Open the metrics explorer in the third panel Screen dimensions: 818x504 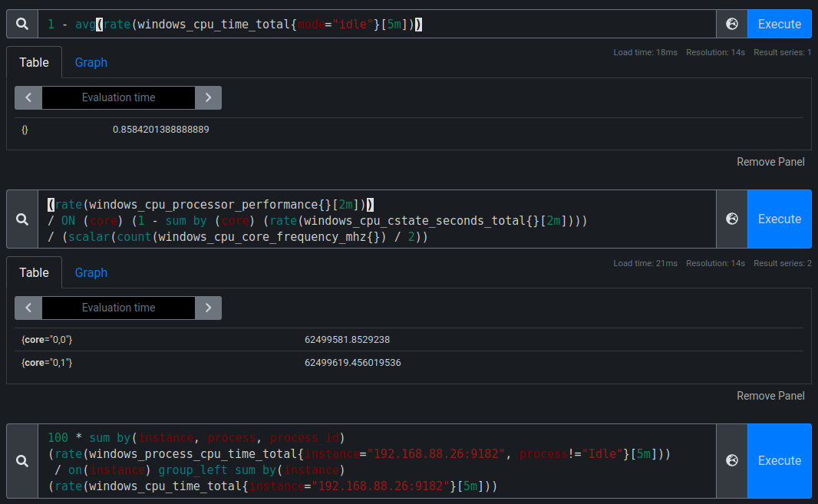tap(731, 461)
